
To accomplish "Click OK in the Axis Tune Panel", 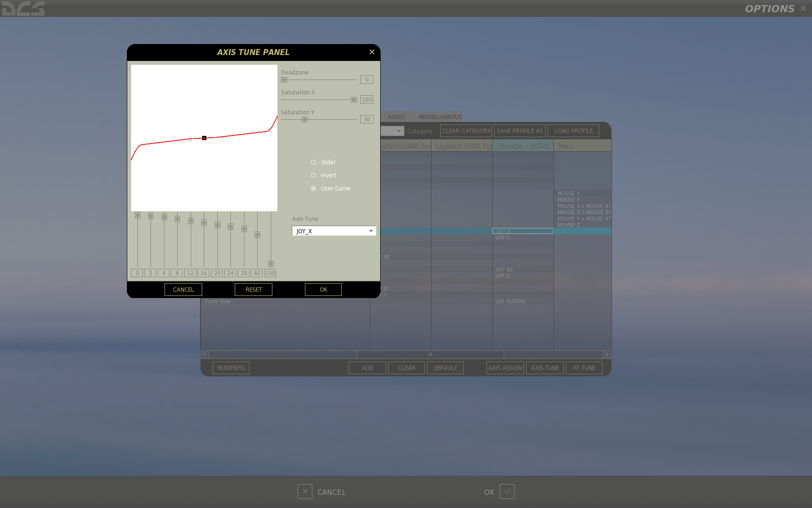I will click(x=323, y=290).
